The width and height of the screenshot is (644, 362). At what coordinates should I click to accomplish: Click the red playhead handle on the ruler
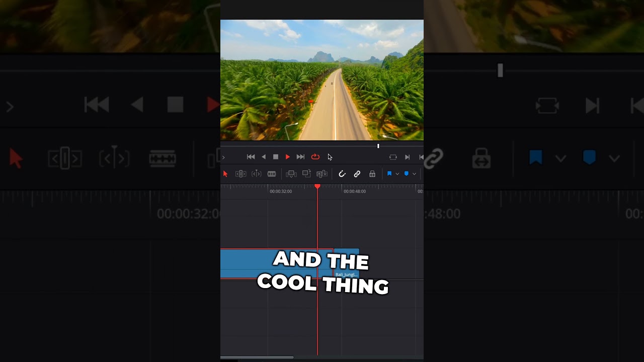317,187
